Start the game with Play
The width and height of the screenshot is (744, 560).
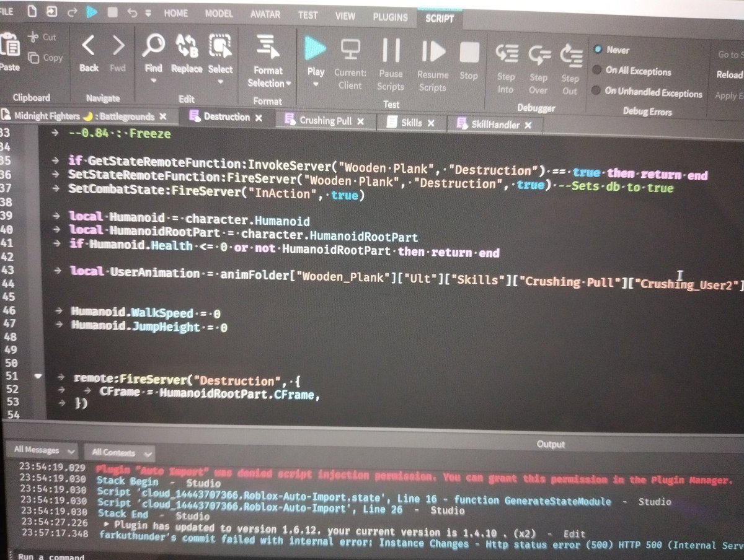coord(316,48)
